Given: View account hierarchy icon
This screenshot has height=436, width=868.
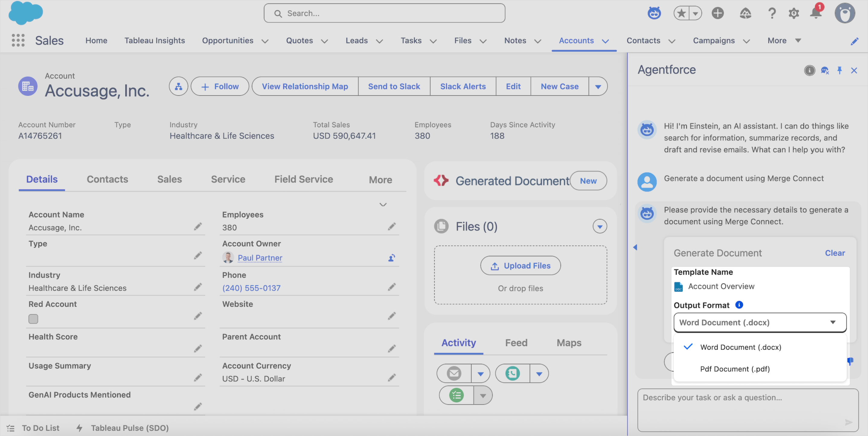Looking at the screenshot, I should (178, 86).
